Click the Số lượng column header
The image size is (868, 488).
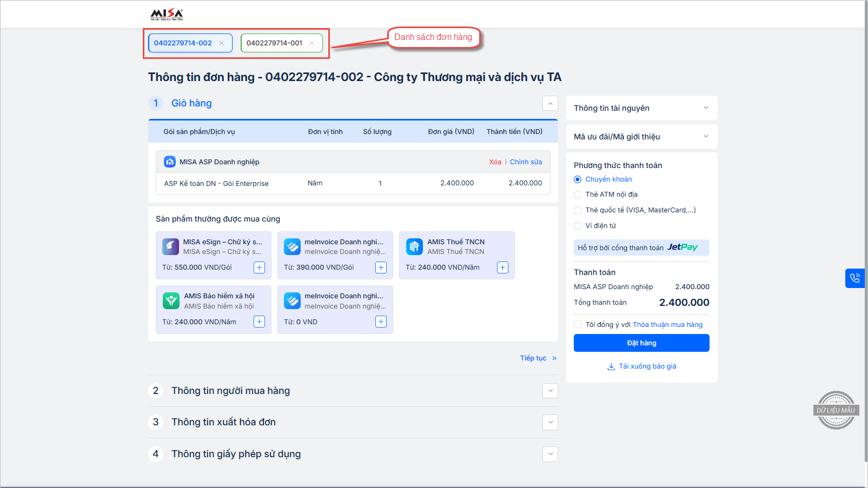[x=377, y=132]
